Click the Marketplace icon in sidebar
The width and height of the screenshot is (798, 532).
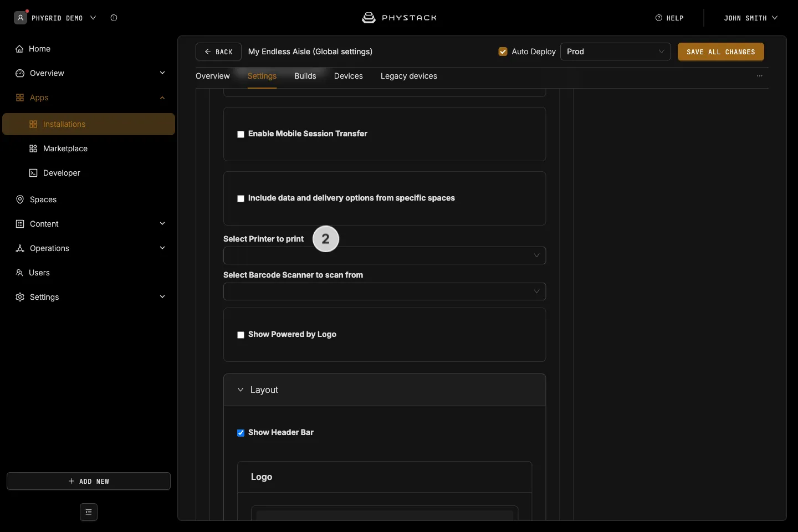[x=33, y=149]
